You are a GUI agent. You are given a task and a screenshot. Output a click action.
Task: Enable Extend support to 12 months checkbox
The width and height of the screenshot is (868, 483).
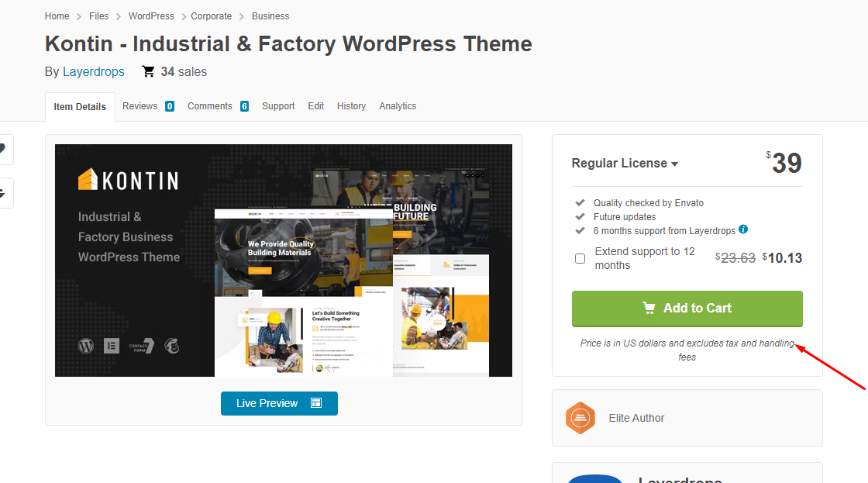click(x=580, y=259)
